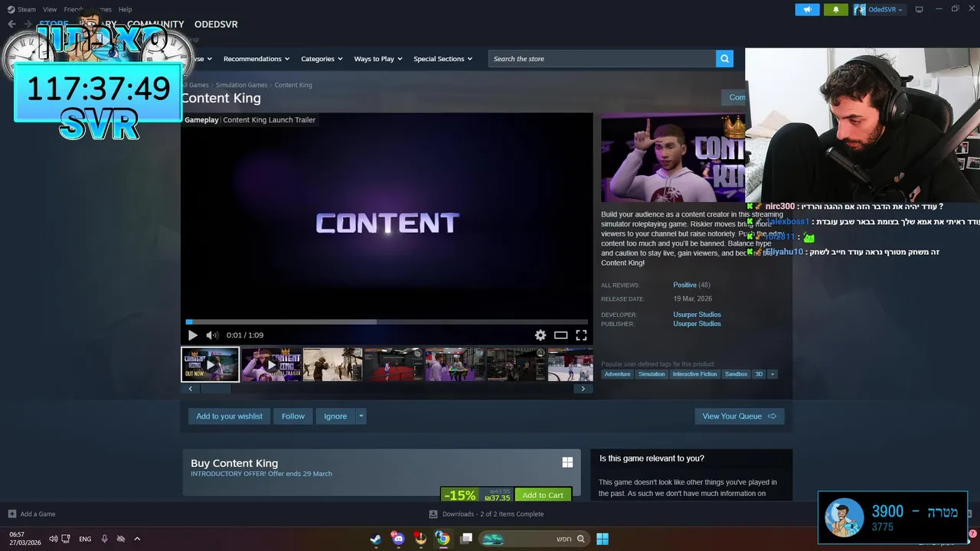Open the Content King breadcrumb link
980x551 pixels.
click(293, 85)
